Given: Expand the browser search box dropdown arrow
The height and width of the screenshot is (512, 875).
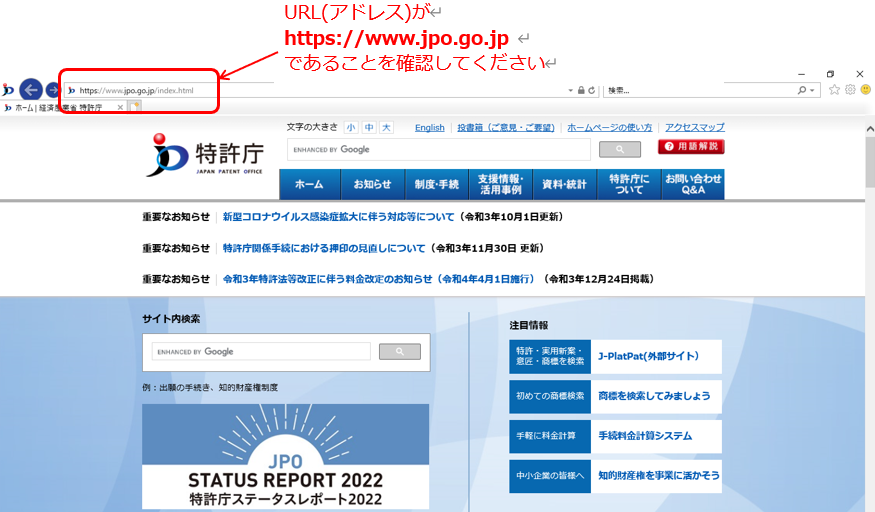Looking at the screenshot, I should click(x=813, y=91).
